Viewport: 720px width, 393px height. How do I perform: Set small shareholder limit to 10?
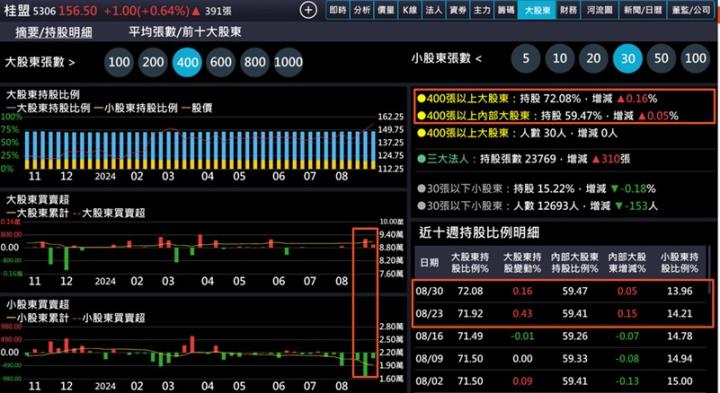[560, 58]
